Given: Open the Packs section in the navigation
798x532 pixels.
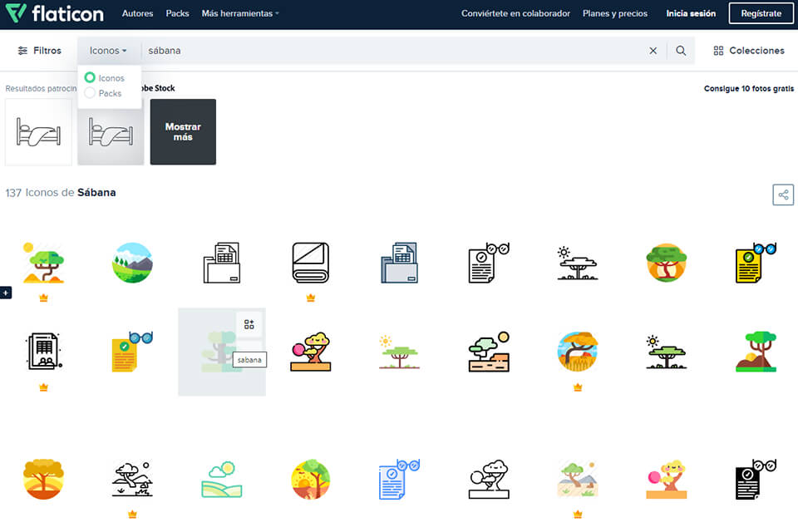Looking at the screenshot, I should point(177,13).
